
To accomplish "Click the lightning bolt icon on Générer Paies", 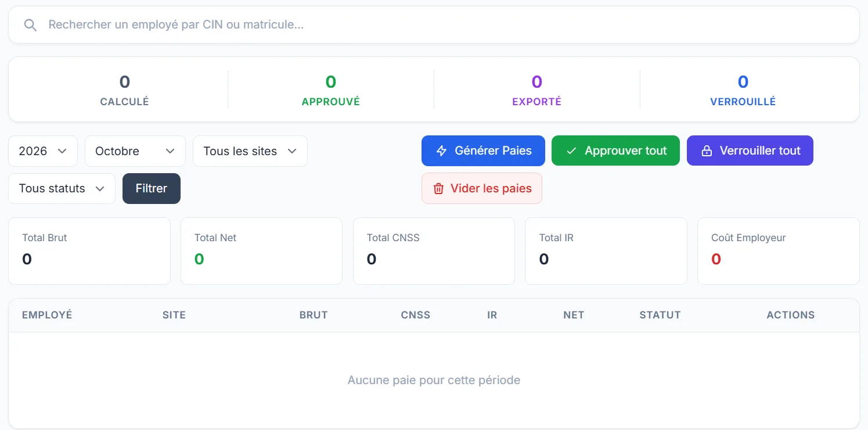I will point(441,151).
